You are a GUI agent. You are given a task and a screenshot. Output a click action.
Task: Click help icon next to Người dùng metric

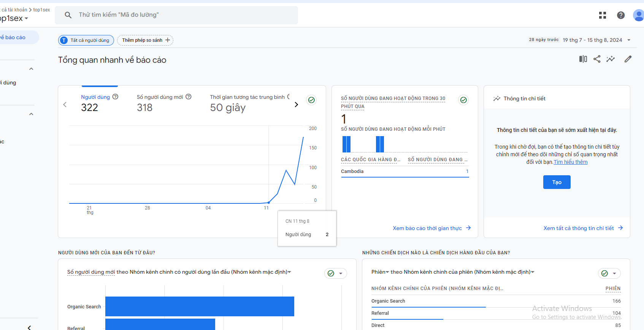click(x=115, y=97)
